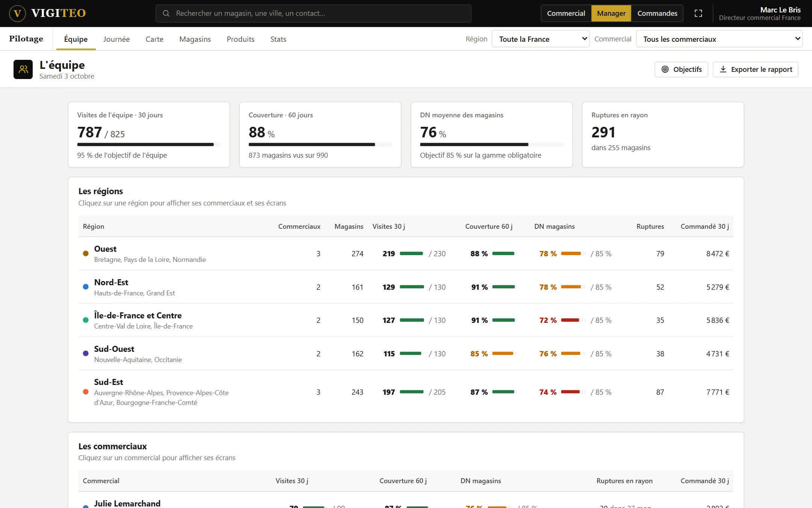Switch to Commercial mode
This screenshot has width=812, height=508.
[x=566, y=14]
